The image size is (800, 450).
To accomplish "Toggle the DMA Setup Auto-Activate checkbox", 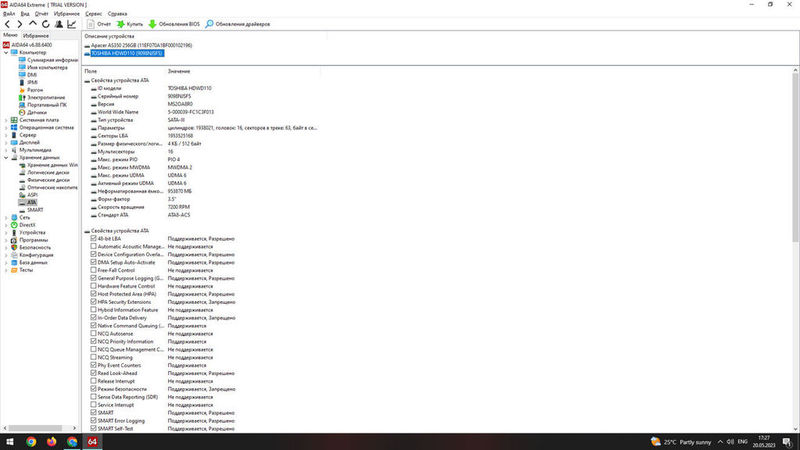I will [93, 262].
